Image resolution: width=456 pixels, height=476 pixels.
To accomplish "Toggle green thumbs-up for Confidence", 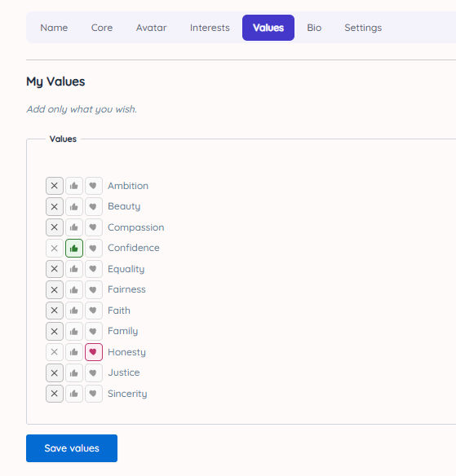I will [73, 249].
